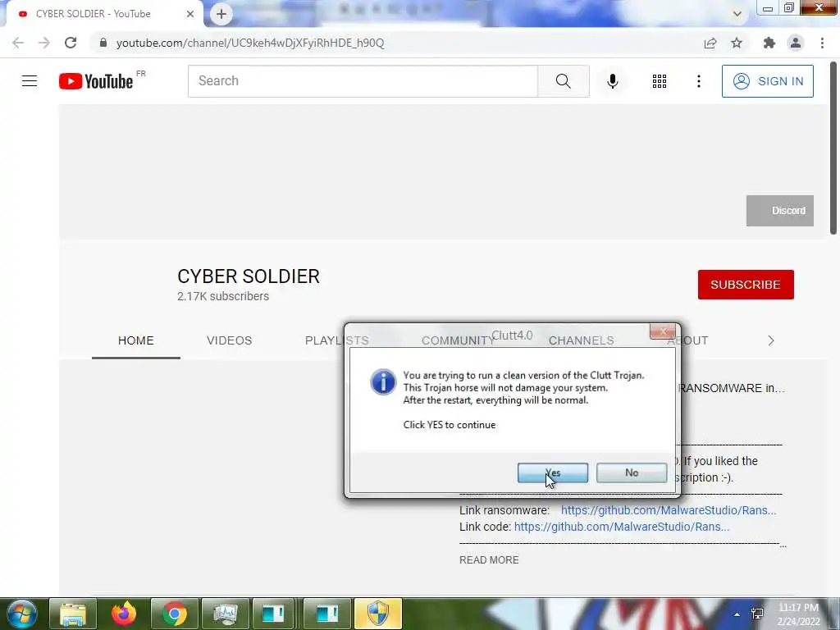Open Chrome three-dot menu

(x=822, y=43)
